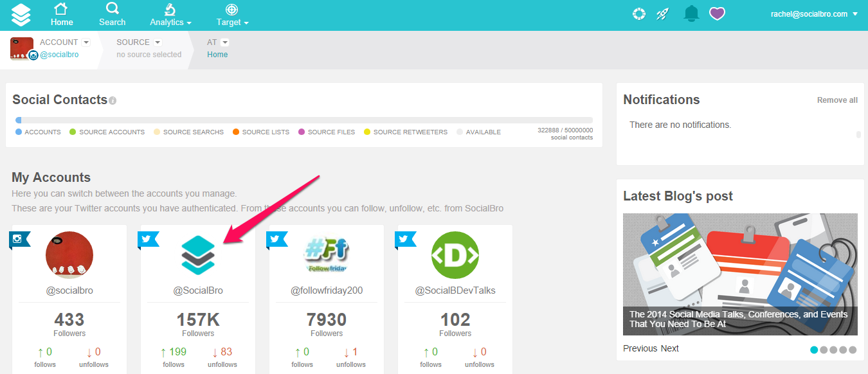Click the SOURCE RETWEETERS legend item

point(406,132)
